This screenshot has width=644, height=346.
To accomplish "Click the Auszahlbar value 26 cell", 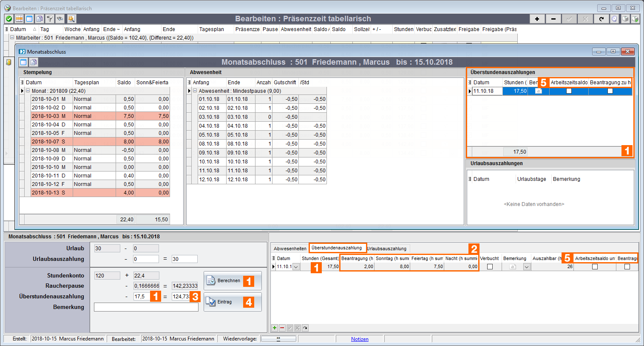I will click(x=553, y=267).
